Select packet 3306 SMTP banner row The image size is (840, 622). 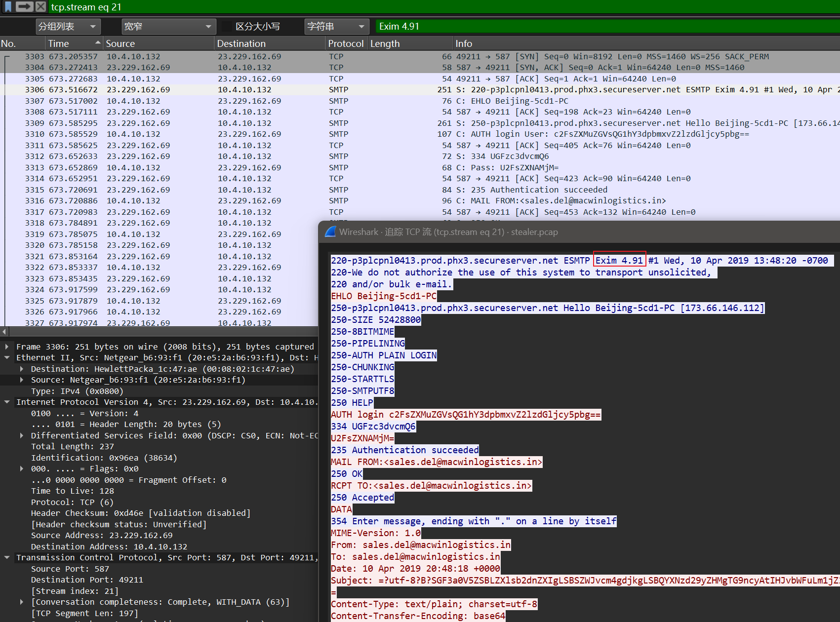(420, 89)
